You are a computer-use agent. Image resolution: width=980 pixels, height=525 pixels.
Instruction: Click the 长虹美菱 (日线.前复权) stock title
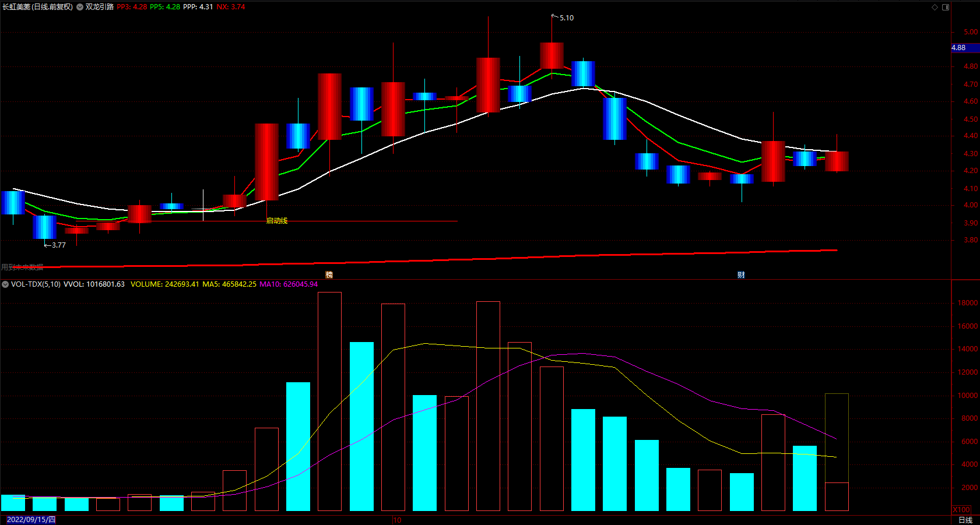(38, 7)
